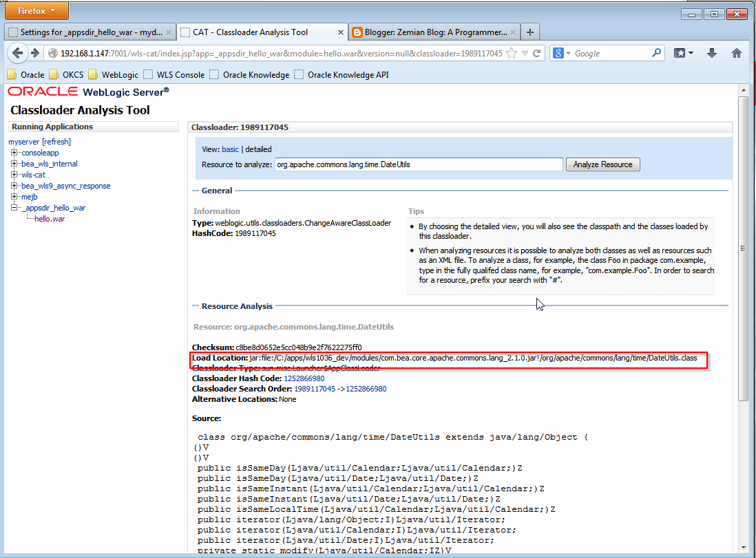Reload the page with the refresh icon

point(536,54)
